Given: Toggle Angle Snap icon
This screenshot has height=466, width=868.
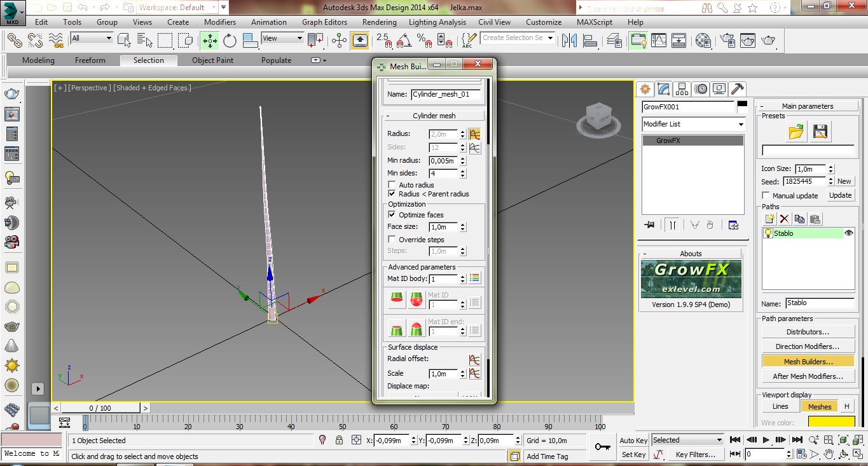Looking at the screenshot, I should 403,41.
